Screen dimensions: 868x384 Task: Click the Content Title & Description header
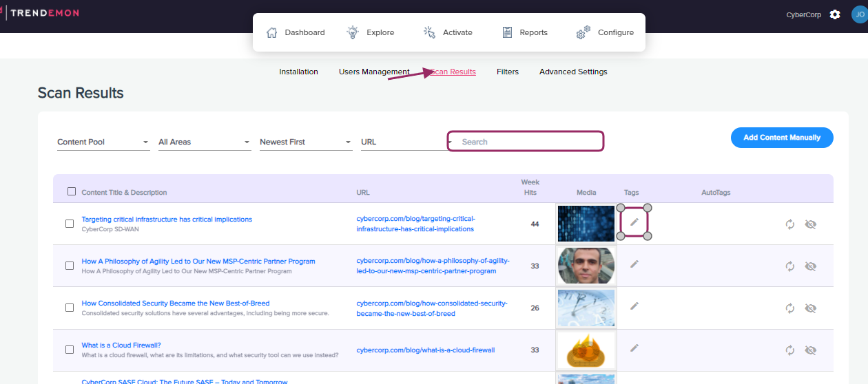(124, 192)
